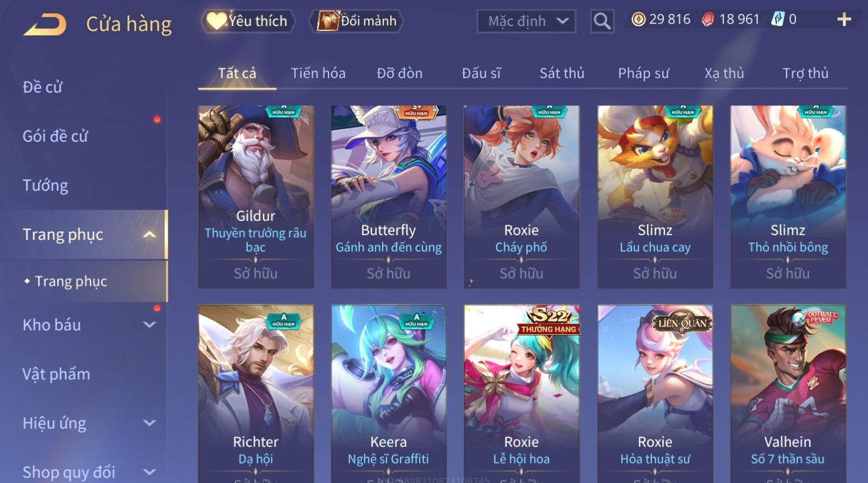The width and height of the screenshot is (868, 483).
Task: Tap the golden back arrow icon
Action: click(x=45, y=24)
